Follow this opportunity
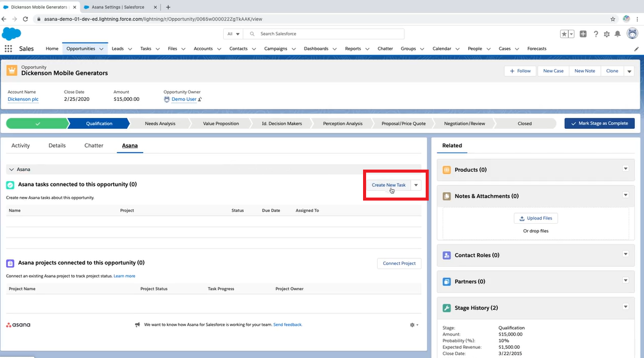The width and height of the screenshot is (644, 358). (x=521, y=71)
